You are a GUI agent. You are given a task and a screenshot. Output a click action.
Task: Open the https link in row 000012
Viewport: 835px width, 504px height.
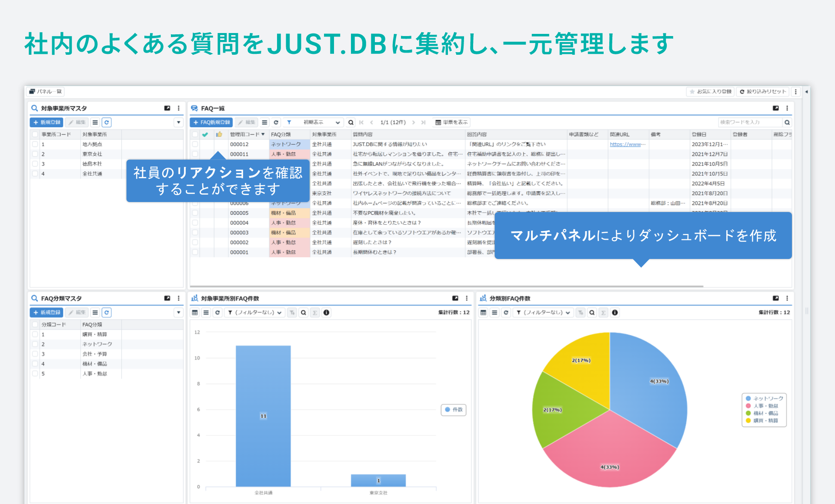(x=628, y=144)
